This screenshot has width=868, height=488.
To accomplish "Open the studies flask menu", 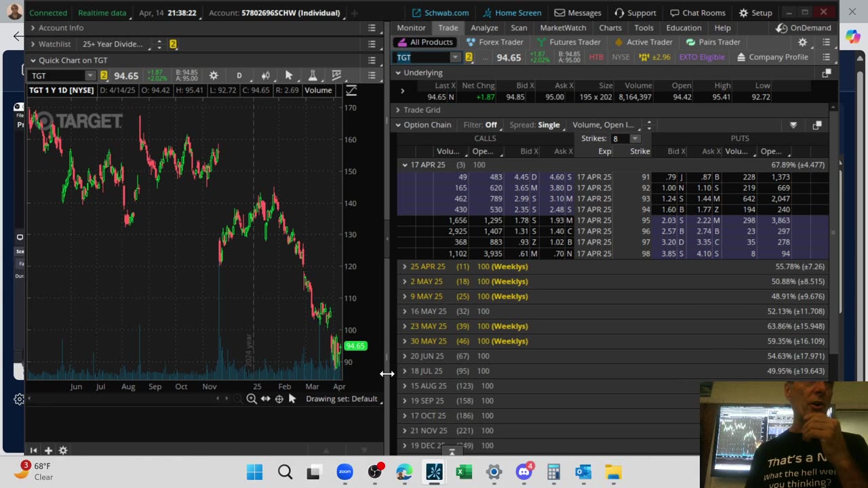I will point(313,75).
